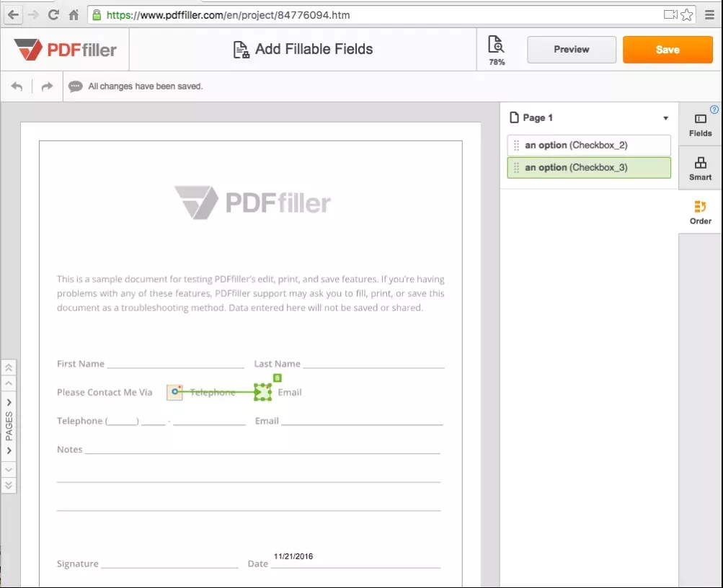The image size is (723, 588).
Task: Select the green Email checkbox field
Action: (263, 392)
